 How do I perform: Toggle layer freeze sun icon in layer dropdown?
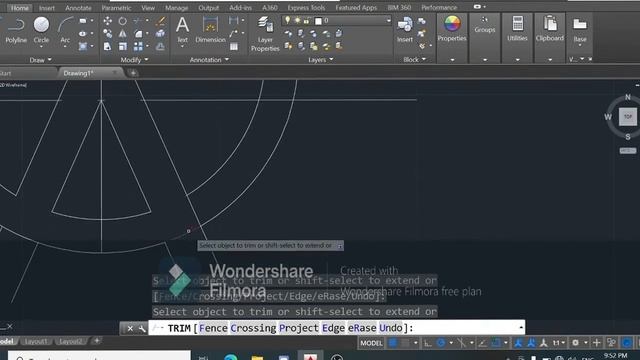[297, 20]
